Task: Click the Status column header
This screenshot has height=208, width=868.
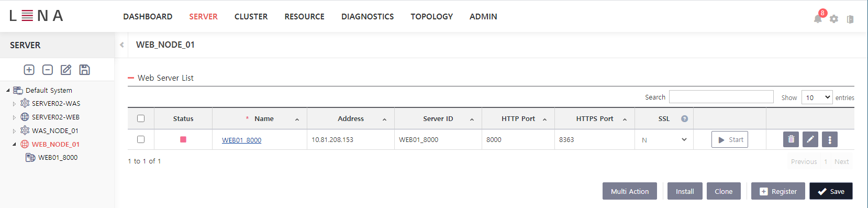Action: coord(183,118)
